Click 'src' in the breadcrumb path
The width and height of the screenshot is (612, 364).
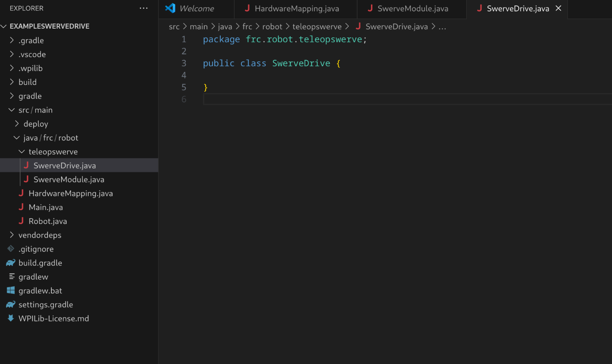pyautogui.click(x=174, y=27)
